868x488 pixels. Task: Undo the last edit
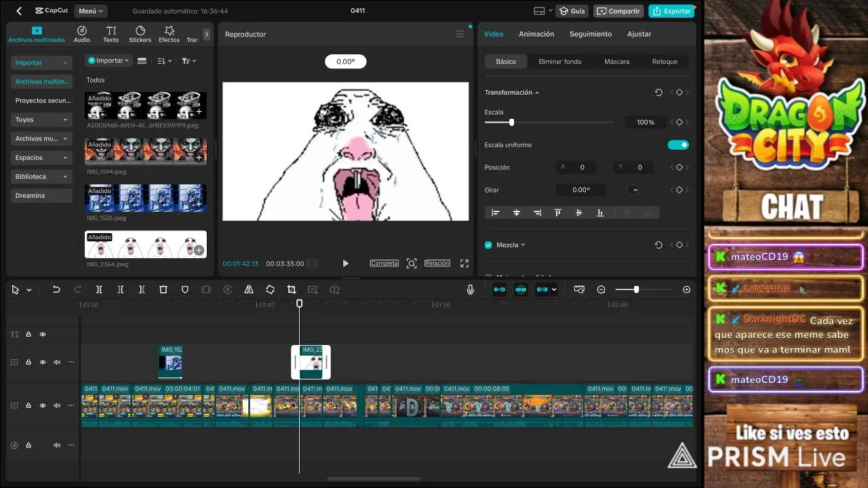56,289
